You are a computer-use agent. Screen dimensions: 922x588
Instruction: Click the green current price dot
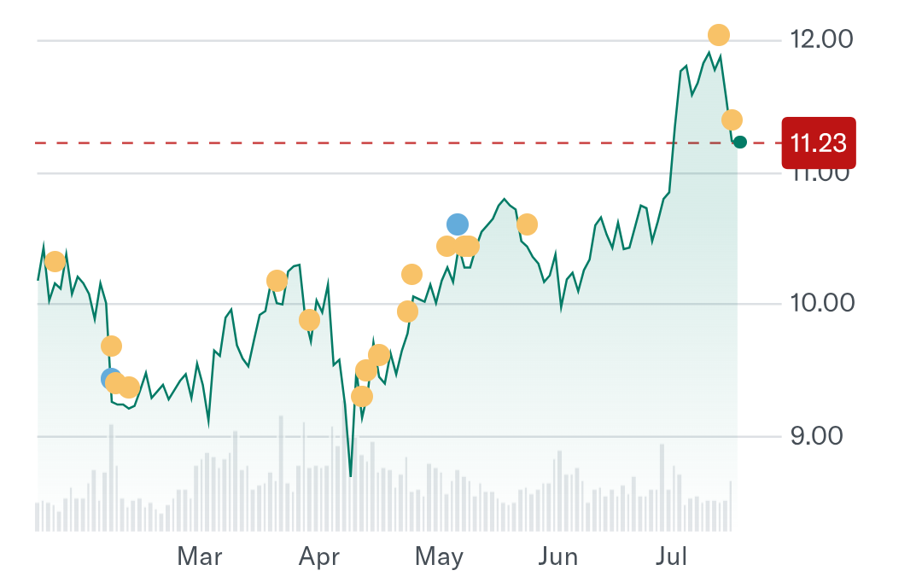pyautogui.click(x=740, y=142)
